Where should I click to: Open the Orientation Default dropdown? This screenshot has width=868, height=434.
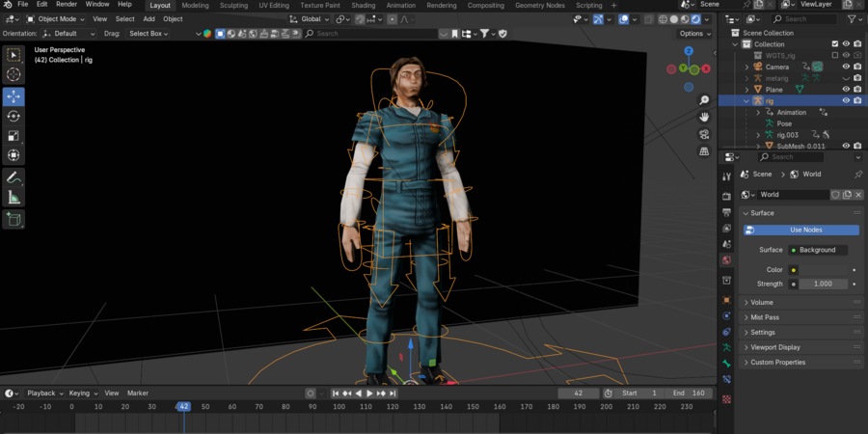[x=69, y=34]
